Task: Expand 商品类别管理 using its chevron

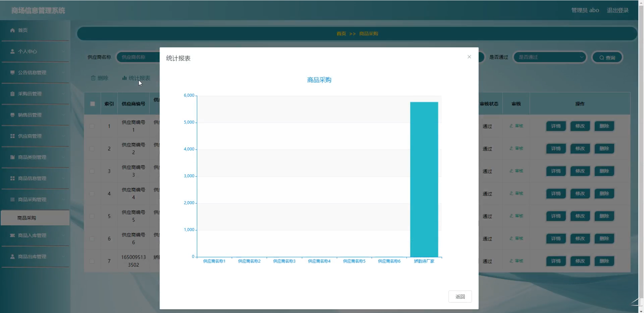Action: pos(63,157)
